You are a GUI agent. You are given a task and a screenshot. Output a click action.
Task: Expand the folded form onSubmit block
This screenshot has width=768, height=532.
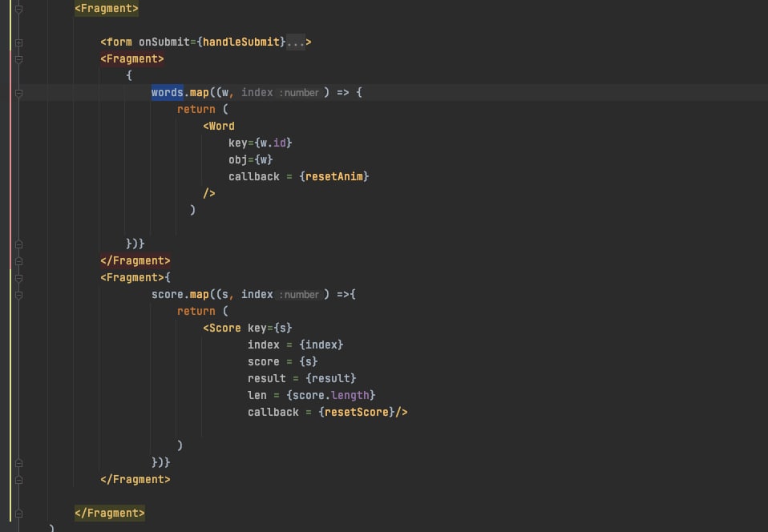(18, 42)
